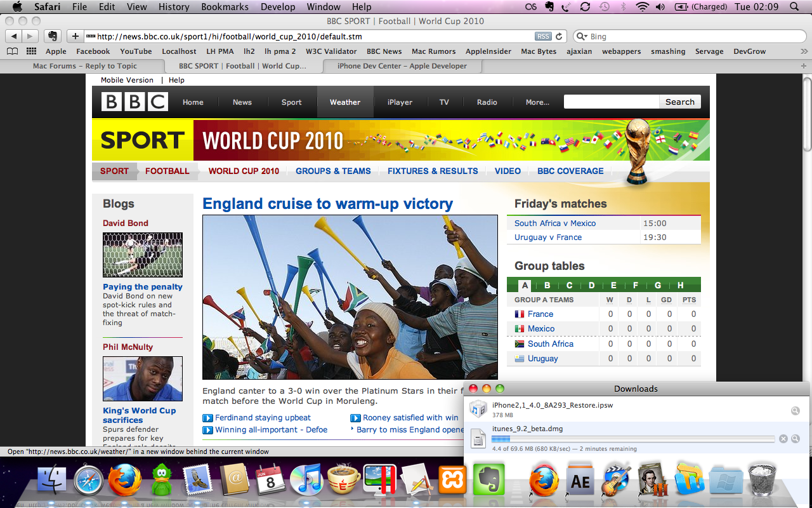Expand the BBC More... navigation menu
This screenshot has width=812, height=508.
(537, 102)
